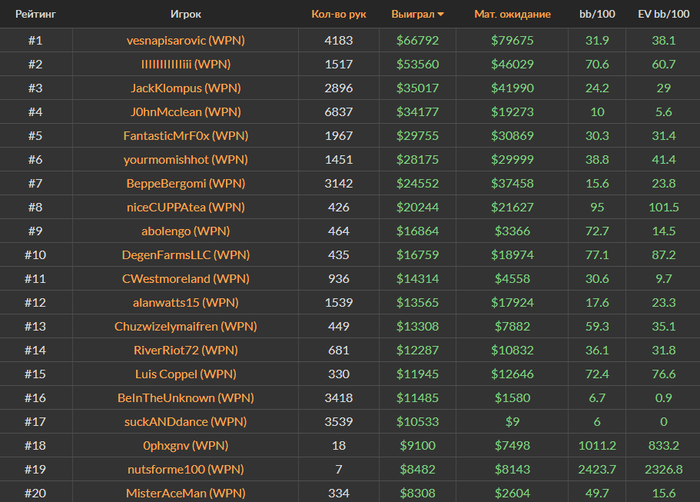The image size is (700, 502).
Task: Sort by Выиграл column header
Action: click(x=412, y=15)
